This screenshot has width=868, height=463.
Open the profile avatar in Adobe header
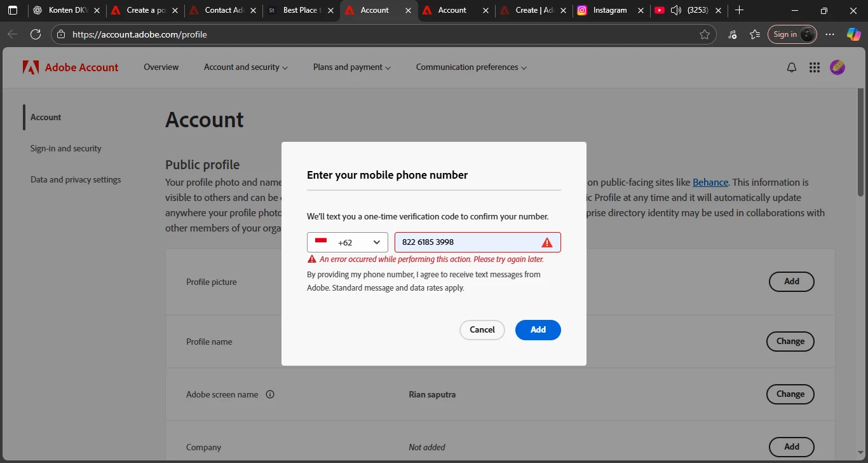pos(837,67)
